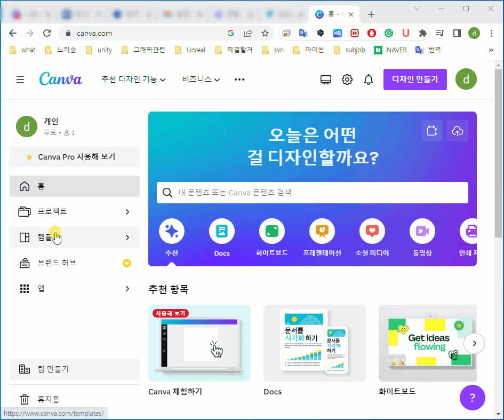Open the Docs recommended thumbnail
504x420 pixels.
[x=315, y=343]
